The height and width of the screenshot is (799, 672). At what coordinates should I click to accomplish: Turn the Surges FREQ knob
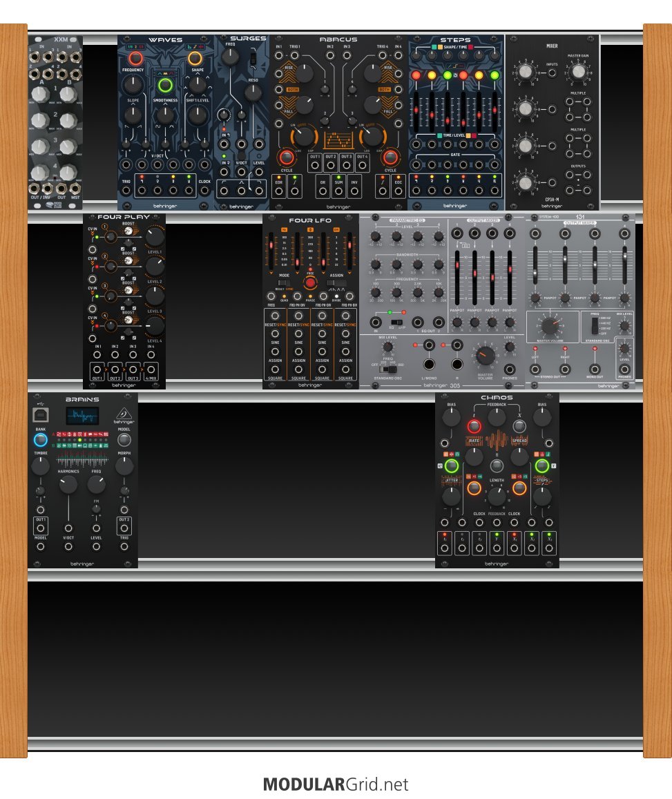(x=230, y=57)
